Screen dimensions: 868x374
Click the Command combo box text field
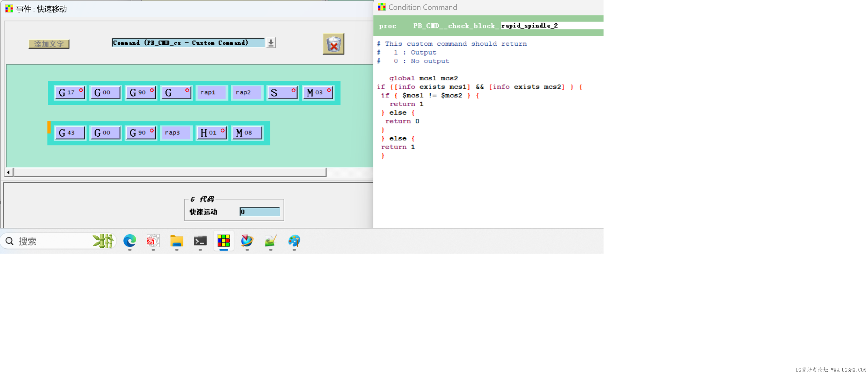click(188, 43)
